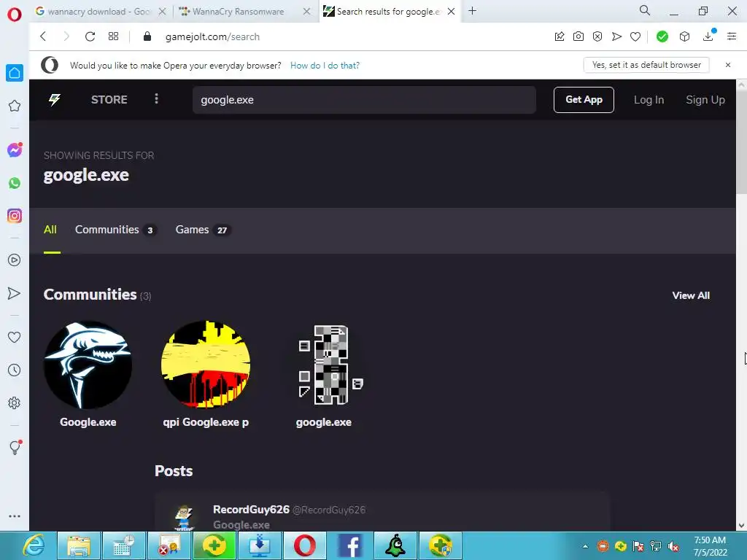Click the google.exe search field
Image resolution: width=747 pixels, height=560 pixels.
(x=364, y=100)
